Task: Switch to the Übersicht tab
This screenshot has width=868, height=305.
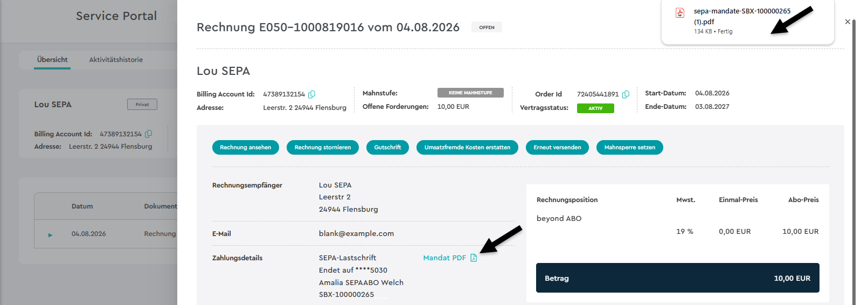Action: tap(52, 60)
